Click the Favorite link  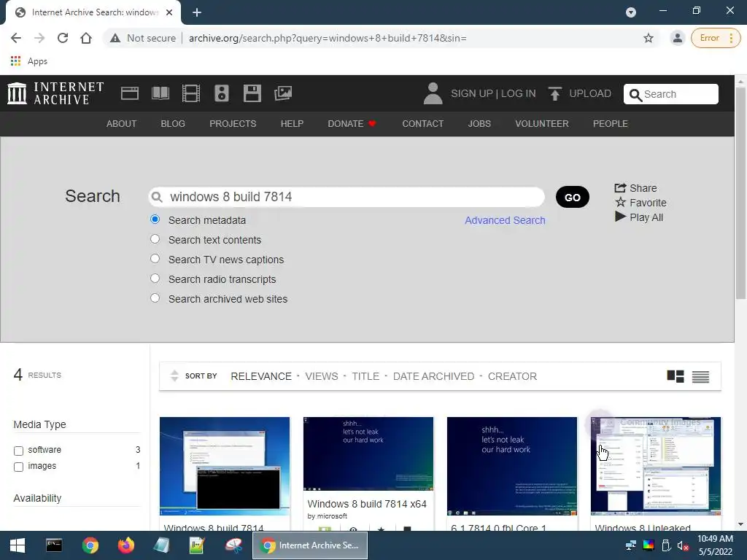click(640, 203)
